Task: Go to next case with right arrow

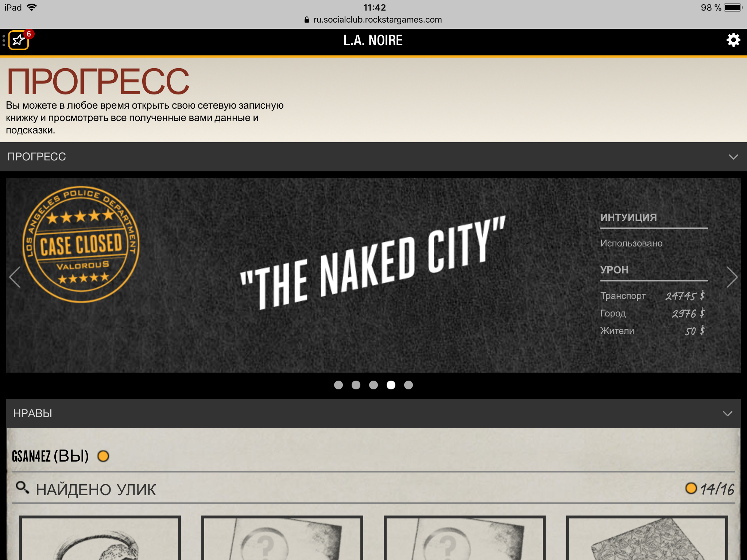Action: (732, 277)
